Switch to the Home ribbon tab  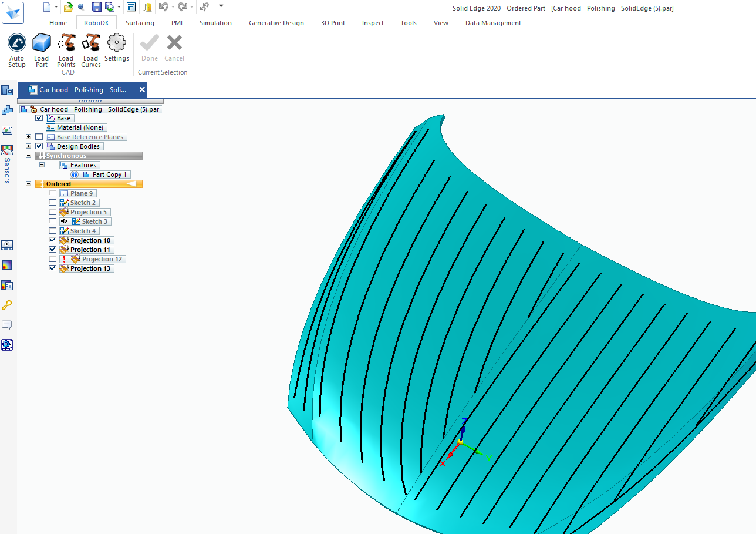coord(58,23)
